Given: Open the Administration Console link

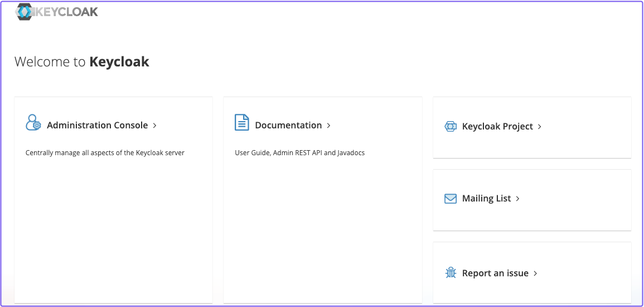Looking at the screenshot, I should pyautogui.click(x=98, y=125).
